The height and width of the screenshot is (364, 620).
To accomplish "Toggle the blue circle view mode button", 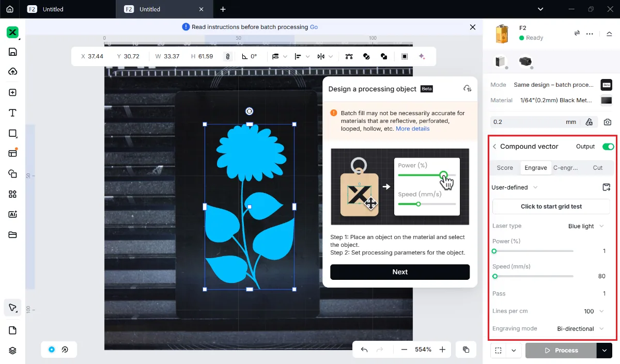I will point(52,350).
